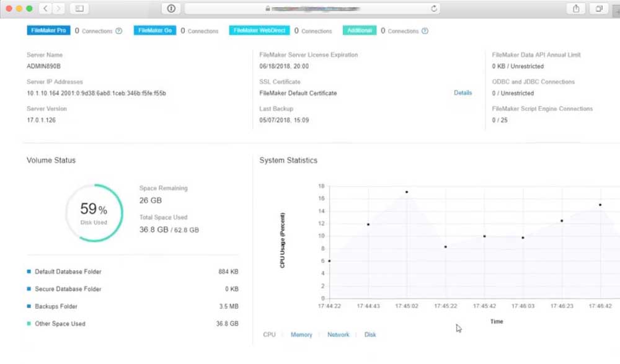Reload the page with refresh icon

tap(434, 8)
